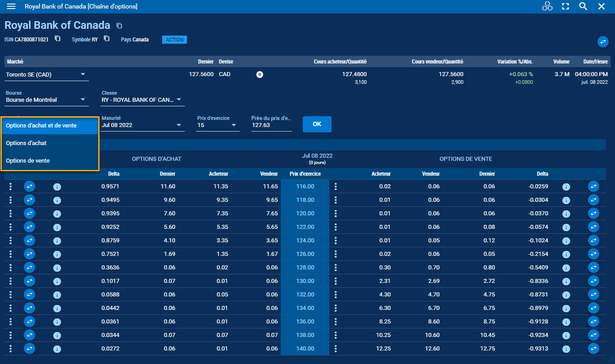The width and height of the screenshot is (615, 364).
Task: Click the trade arrows button below header
Action: [x=602, y=42]
